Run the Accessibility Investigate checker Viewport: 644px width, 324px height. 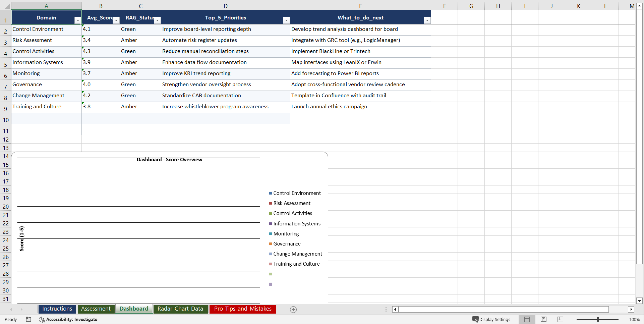coord(68,319)
